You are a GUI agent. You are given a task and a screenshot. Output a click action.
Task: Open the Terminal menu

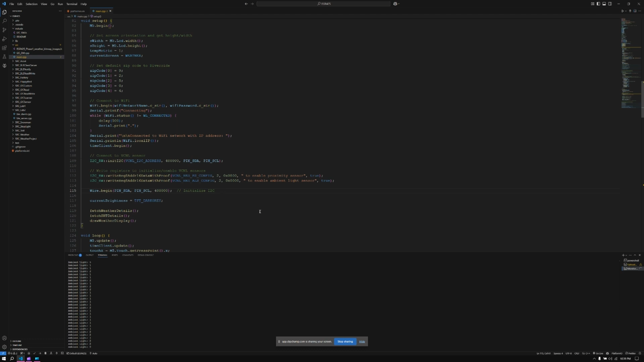[x=72, y=4]
